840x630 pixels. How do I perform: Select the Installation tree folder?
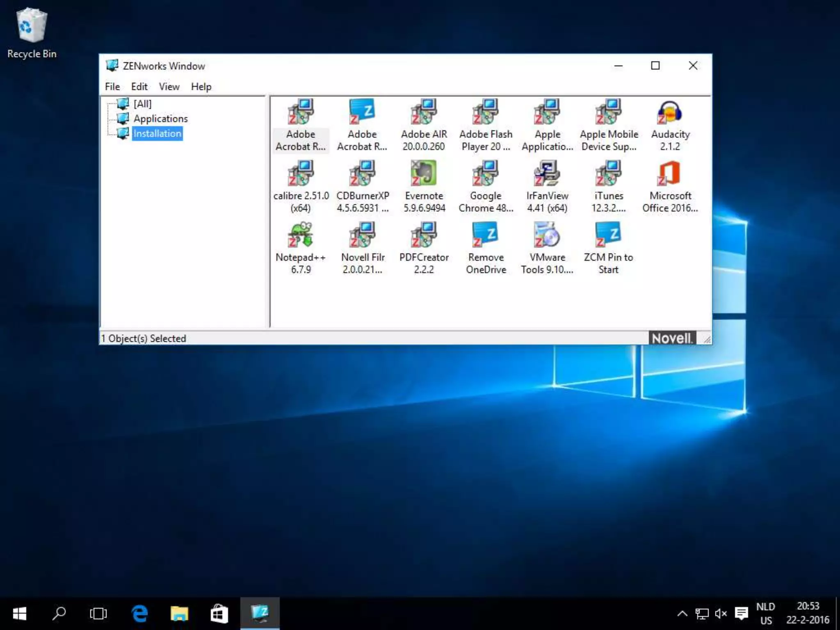coord(157,133)
